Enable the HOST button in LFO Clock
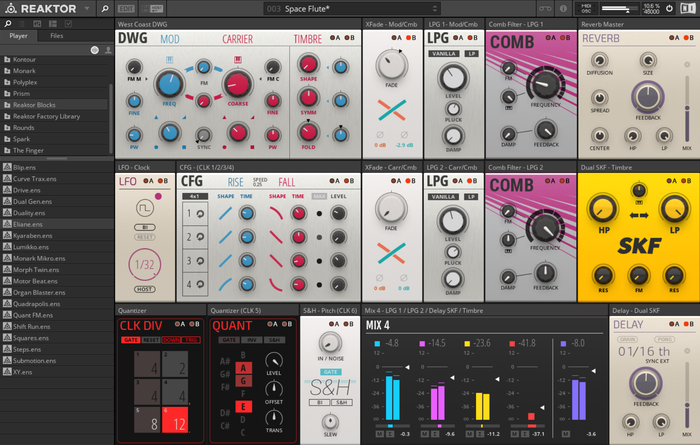This screenshot has width=700, height=445. pos(142,287)
